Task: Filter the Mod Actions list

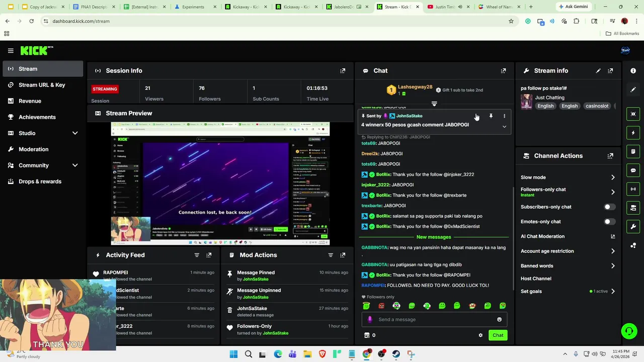Action: [331, 255]
